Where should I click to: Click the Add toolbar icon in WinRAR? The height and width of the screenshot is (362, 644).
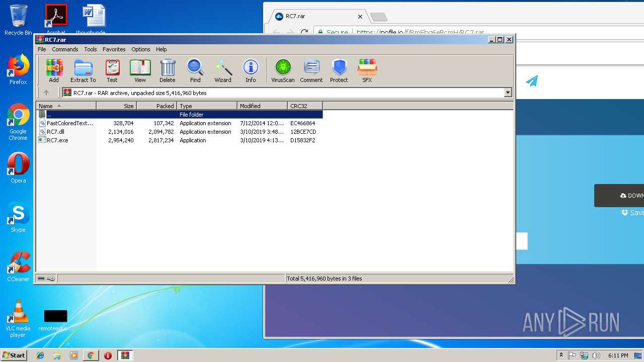(x=54, y=70)
